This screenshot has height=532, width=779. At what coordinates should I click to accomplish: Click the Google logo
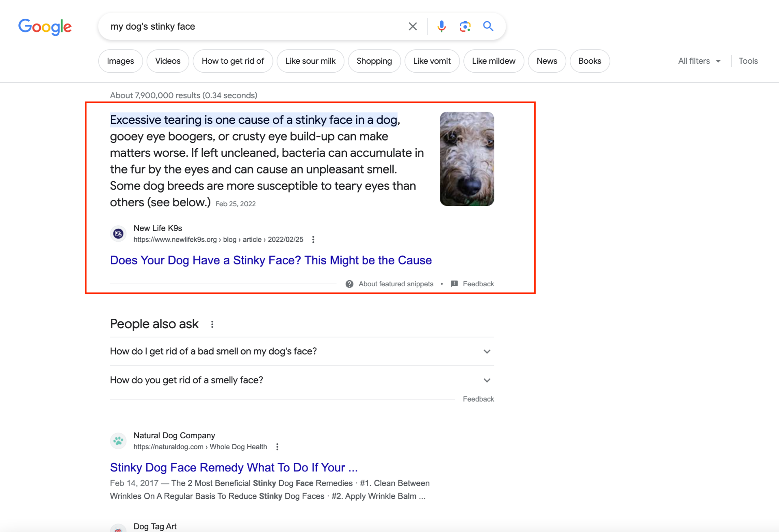[45, 27]
